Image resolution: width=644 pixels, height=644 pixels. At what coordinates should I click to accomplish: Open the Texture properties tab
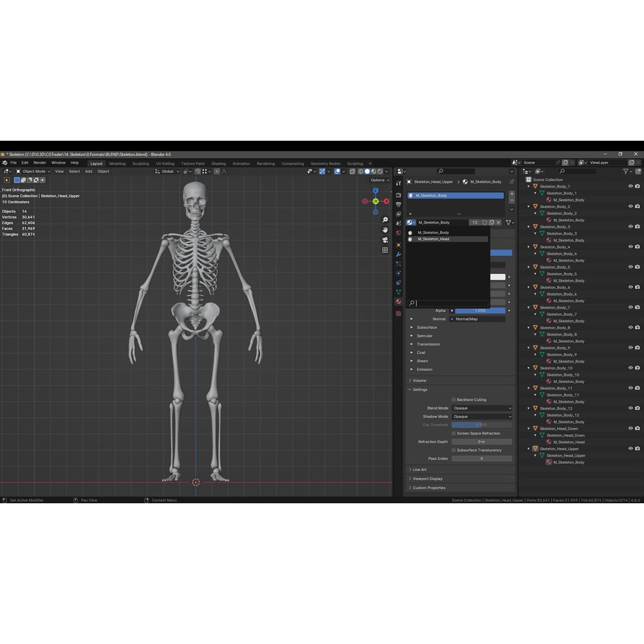(x=398, y=314)
